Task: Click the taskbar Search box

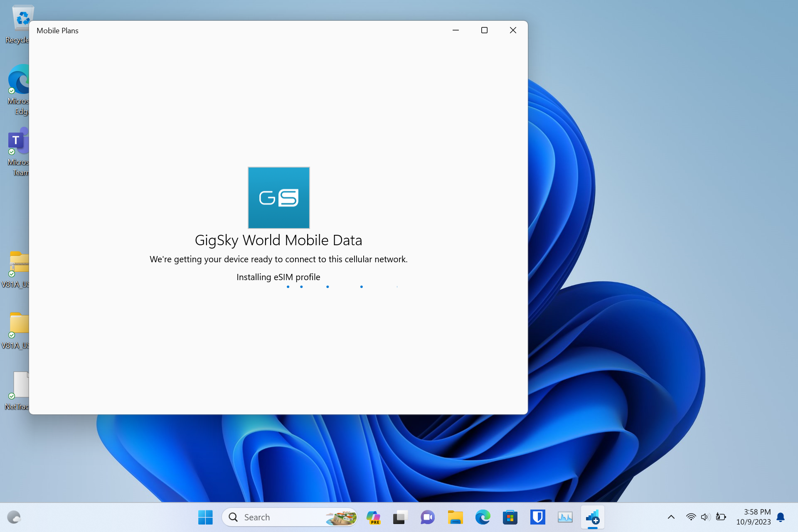Action: pyautogui.click(x=290, y=517)
